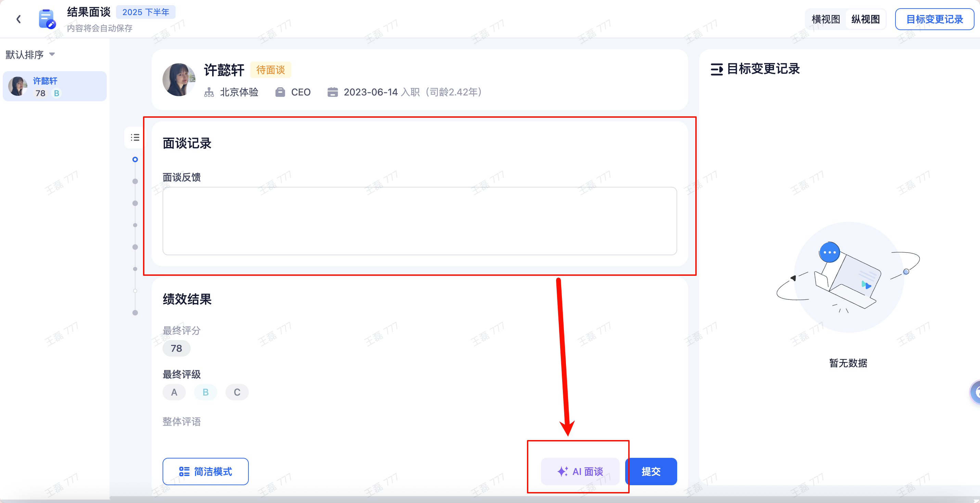Click the calendar icon beside 2023-06-14
The width and height of the screenshot is (980, 503).
point(333,92)
